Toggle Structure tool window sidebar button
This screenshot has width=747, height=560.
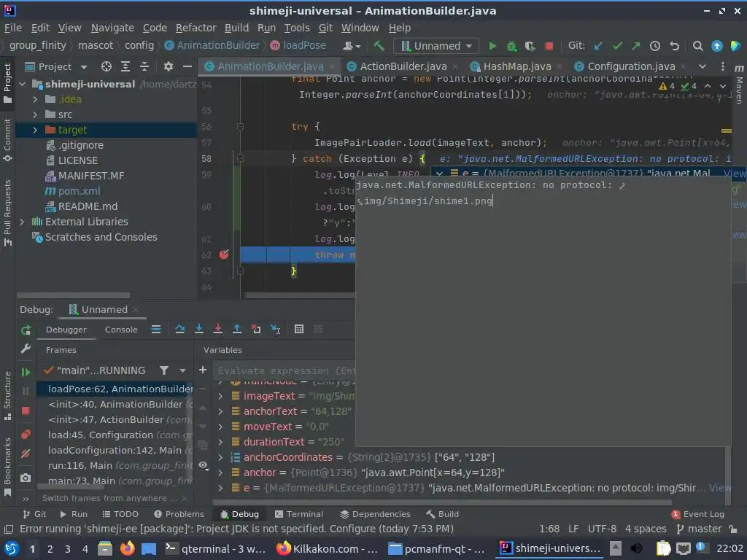coord(7,395)
